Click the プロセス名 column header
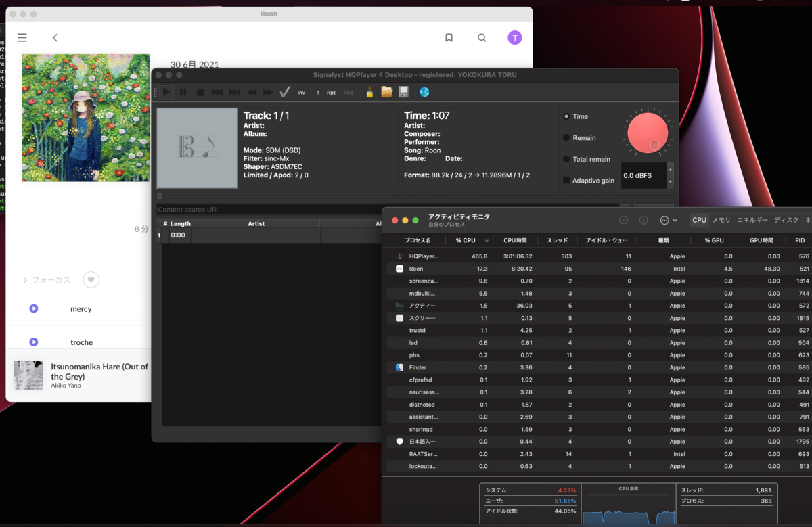The width and height of the screenshot is (812, 527). [418, 240]
